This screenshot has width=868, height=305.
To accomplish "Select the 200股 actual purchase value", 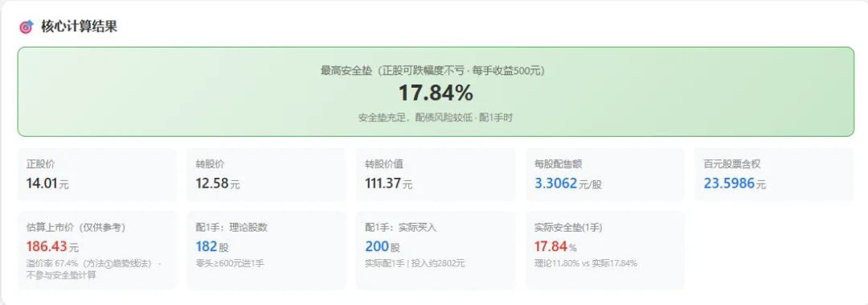I will tap(383, 246).
